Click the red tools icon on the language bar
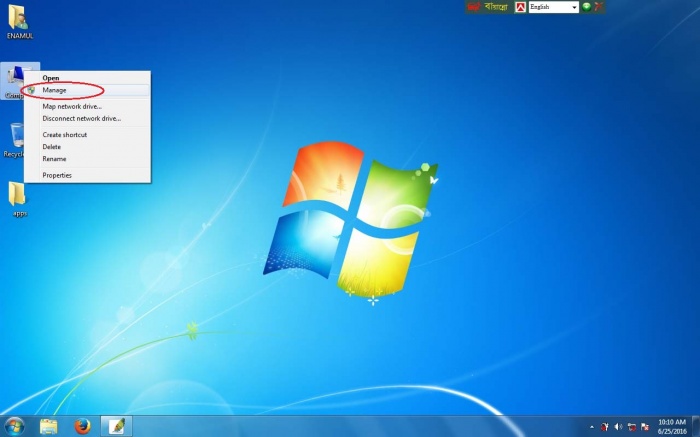 pyautogui.click(x=598, y=7)
